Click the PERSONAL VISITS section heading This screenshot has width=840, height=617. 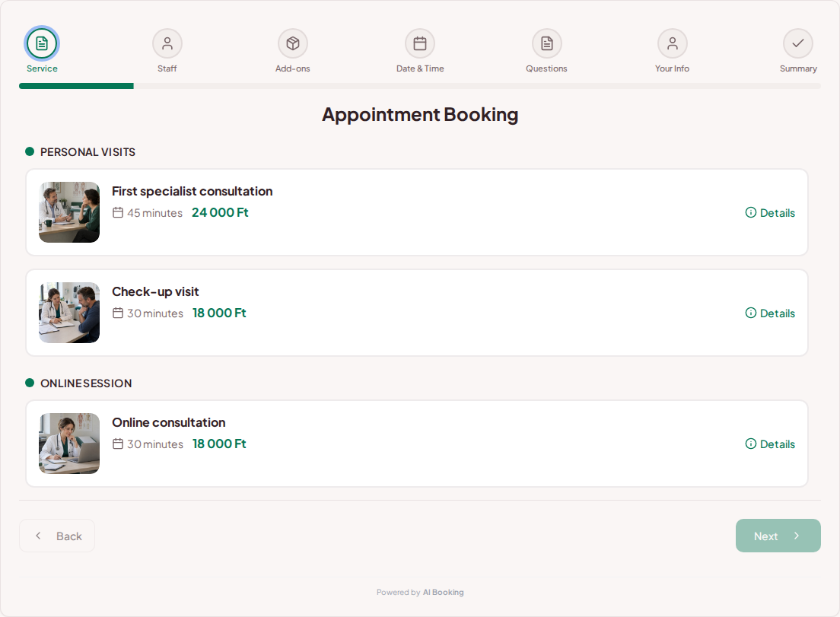[x=87, y=152]
